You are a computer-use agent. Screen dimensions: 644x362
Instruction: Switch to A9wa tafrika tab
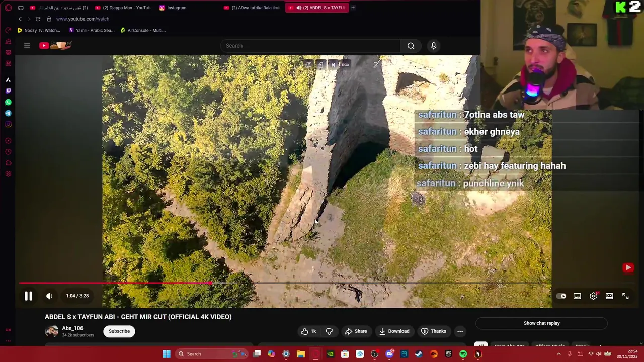pyautogui.click(x=252, y=8)
